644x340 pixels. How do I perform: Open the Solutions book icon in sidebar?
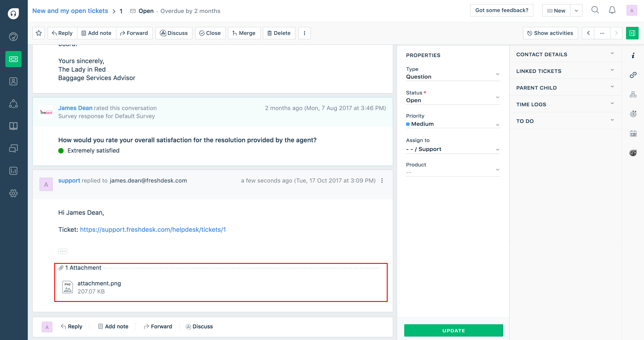point(13,126)
